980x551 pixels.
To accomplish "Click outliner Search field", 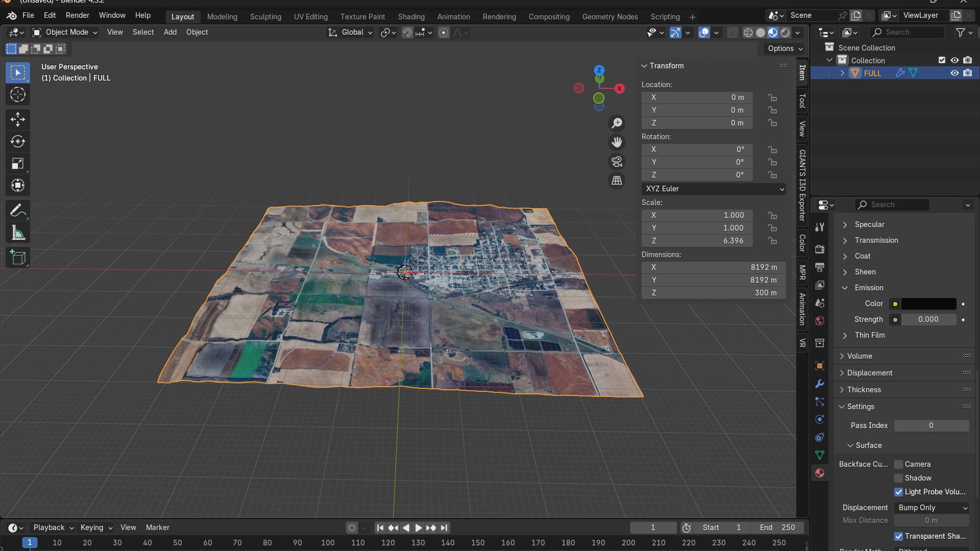I will (x=906, y=32).
